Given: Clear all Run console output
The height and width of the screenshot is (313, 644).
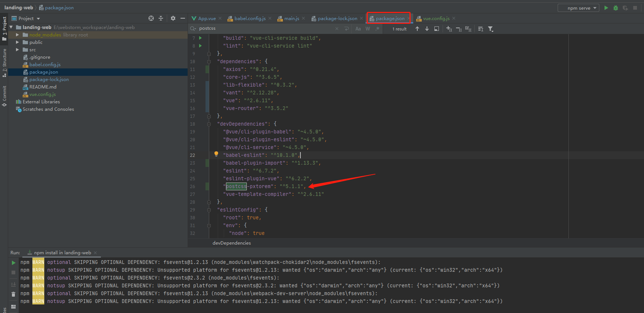Looking at the screenshot, I should (x=13, y=294).
